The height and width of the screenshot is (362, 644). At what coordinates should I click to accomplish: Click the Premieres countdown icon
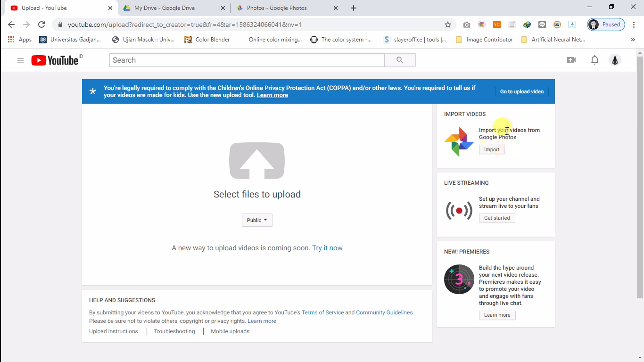[459, 279]
